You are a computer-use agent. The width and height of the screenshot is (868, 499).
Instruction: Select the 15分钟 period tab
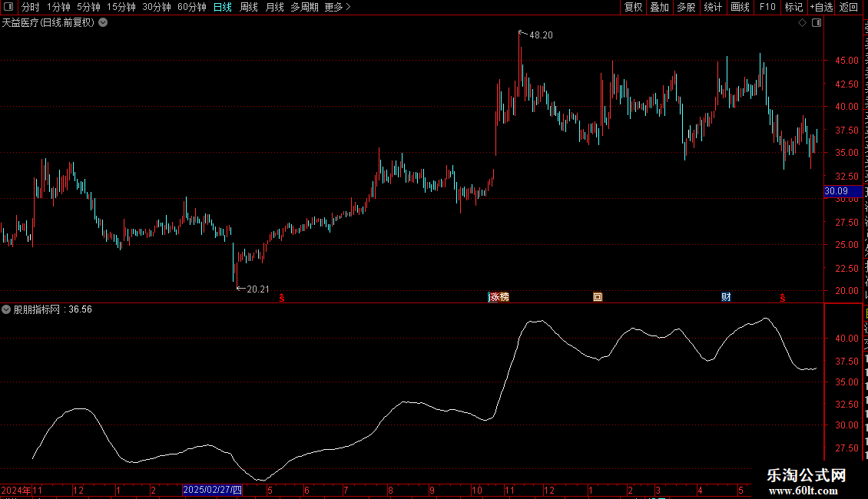click(121, 7)
